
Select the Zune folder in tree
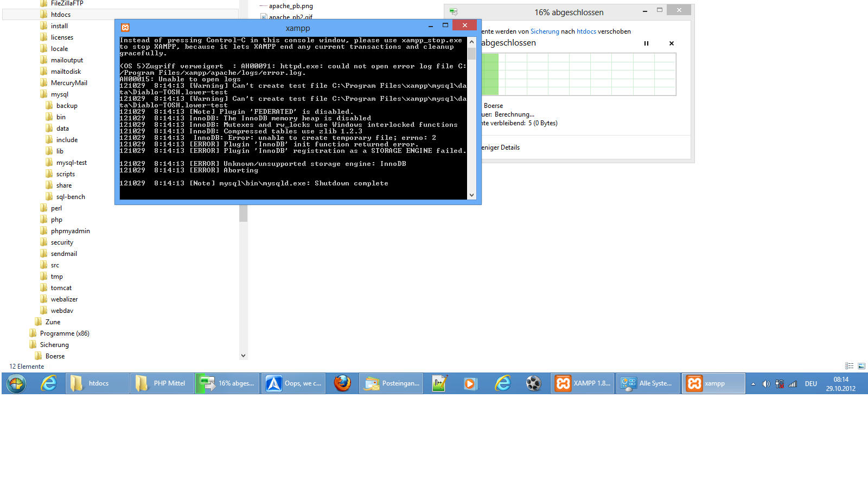[x=53, y=322]
